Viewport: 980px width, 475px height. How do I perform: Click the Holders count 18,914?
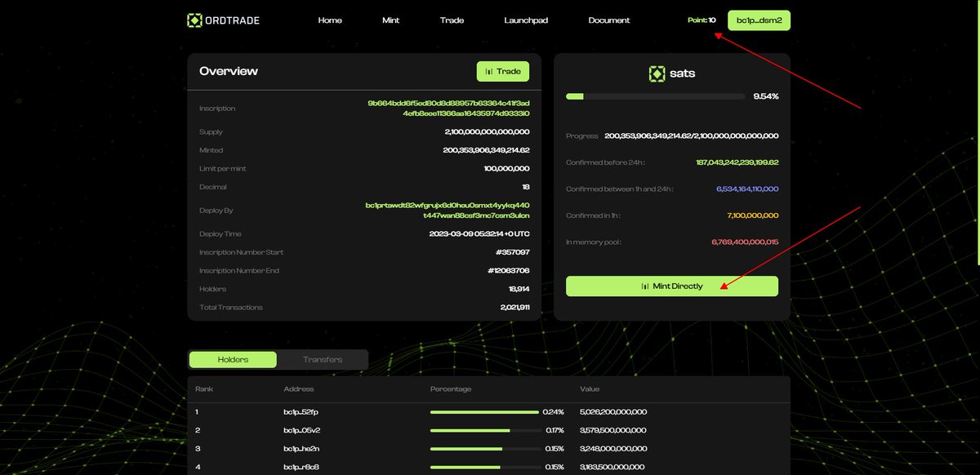(519, 289)
